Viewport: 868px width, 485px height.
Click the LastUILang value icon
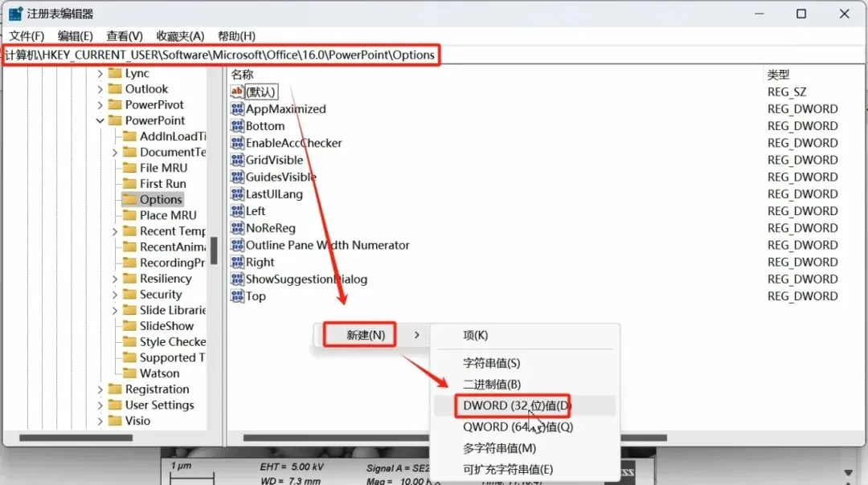(x=237, y=194)
